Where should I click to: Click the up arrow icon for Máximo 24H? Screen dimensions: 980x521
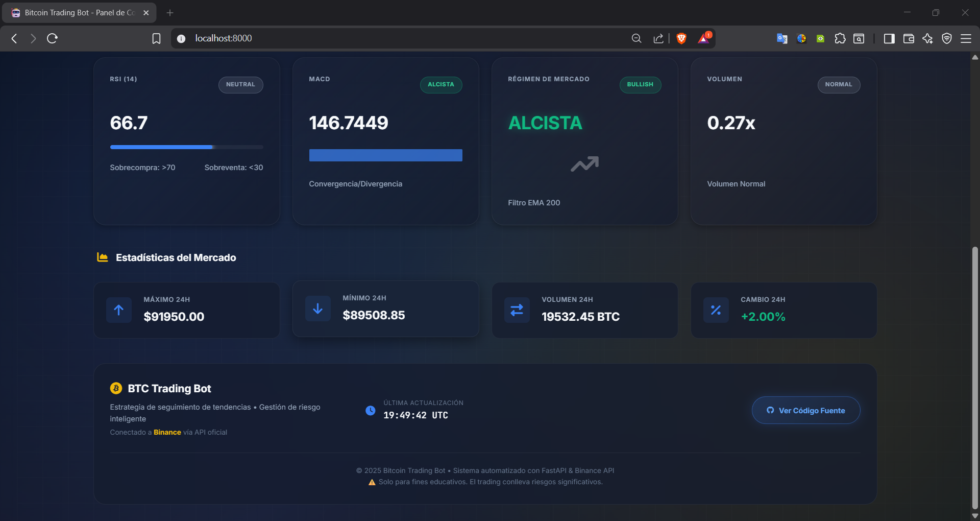[x=119, y=310]
